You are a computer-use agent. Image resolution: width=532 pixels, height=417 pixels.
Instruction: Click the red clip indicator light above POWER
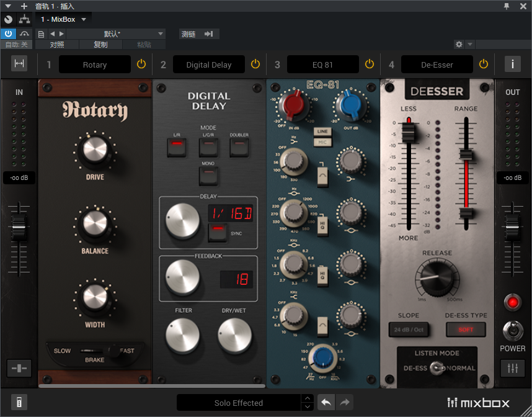pos(512,302)
